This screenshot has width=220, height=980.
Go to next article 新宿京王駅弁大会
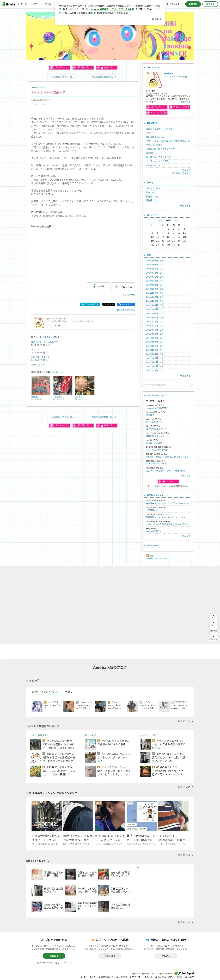point(103,77)
